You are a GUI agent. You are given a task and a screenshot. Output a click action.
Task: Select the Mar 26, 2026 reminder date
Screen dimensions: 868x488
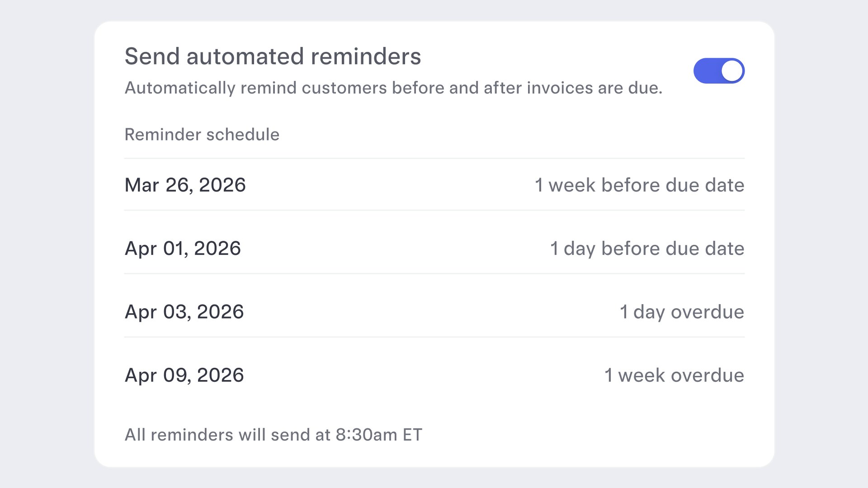click(185, 185)
